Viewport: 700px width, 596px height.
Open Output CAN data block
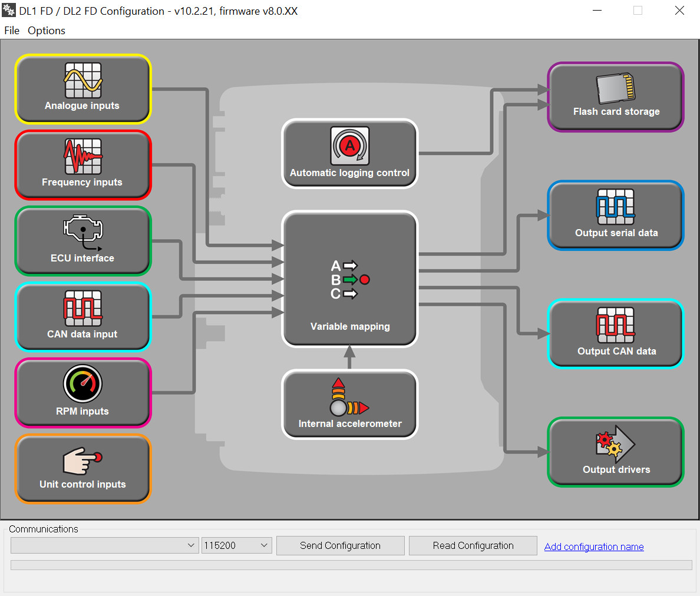[616, 334]
